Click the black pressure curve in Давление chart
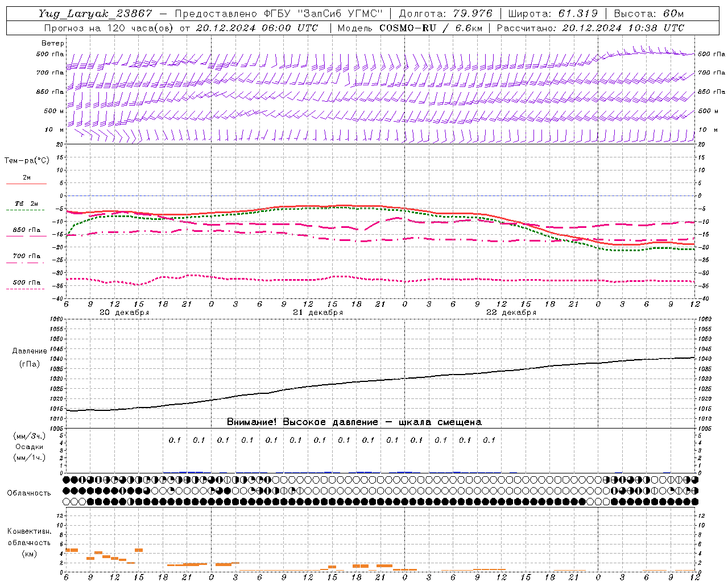Screen dimensions: 728x582 pyautogui.click(x=380, y=381)
